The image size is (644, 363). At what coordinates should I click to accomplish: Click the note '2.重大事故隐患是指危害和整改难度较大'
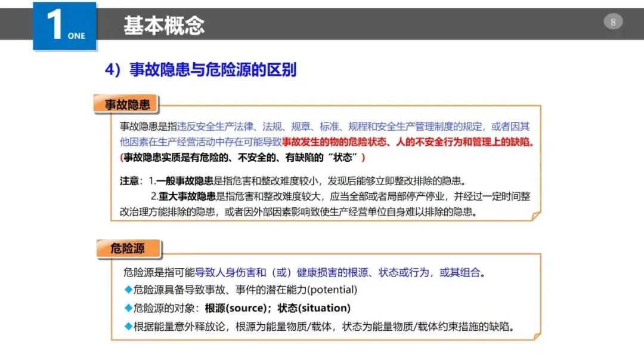340,196
